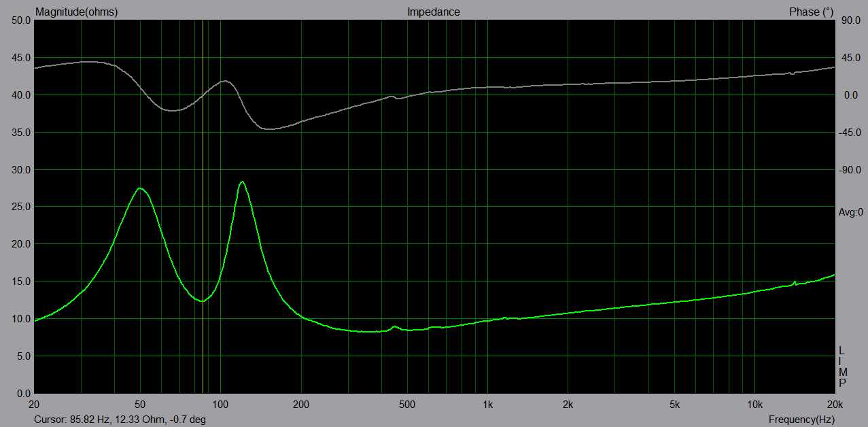Viewport: 868px width, 427px height.
Task: Click the "500" frequency axis label
Action: 406,404
